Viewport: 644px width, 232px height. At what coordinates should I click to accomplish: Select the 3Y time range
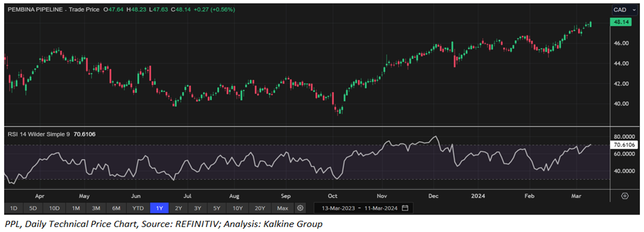(x=198, y=208)
